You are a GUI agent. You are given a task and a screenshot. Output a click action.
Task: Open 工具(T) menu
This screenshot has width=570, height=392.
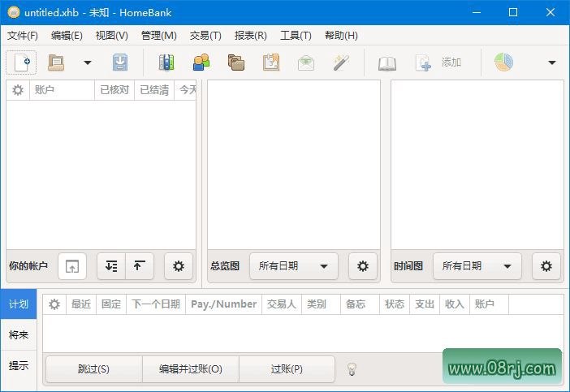point(296,35)
